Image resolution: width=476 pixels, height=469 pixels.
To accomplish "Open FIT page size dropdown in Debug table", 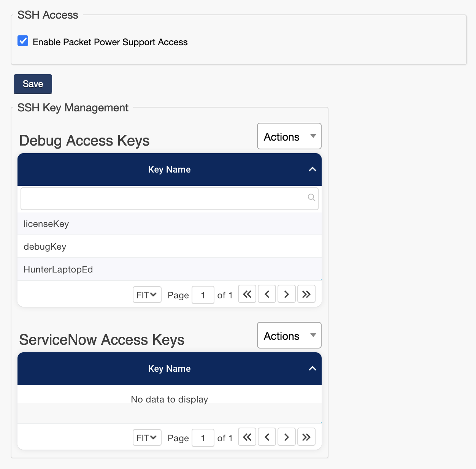I will (147, 295).
